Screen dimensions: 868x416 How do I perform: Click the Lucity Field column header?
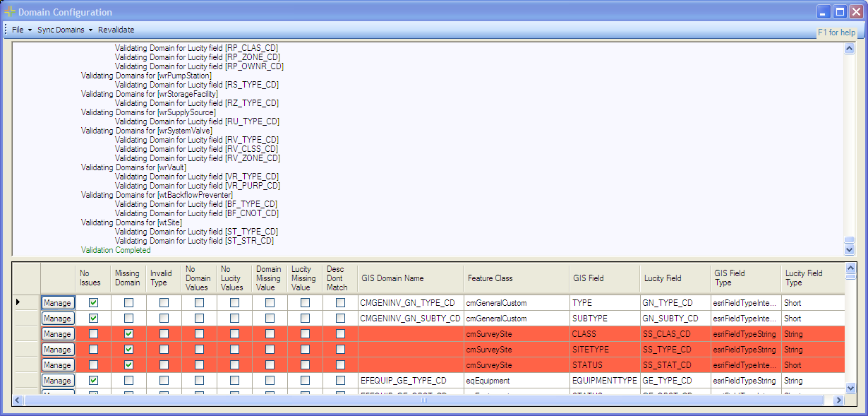(x=675, y=278)
